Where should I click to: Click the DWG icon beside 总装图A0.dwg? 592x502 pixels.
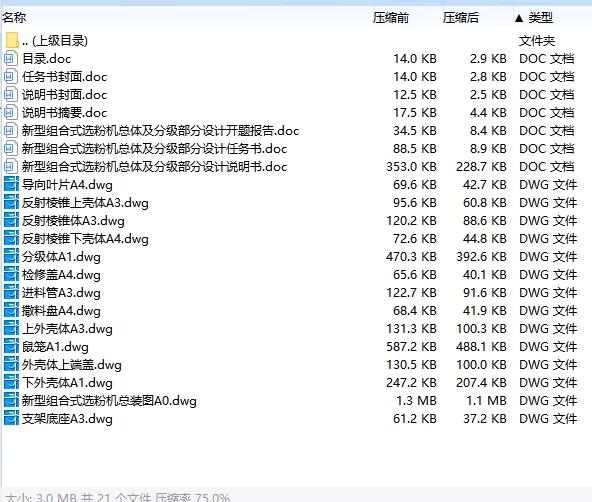coord(11,400)
